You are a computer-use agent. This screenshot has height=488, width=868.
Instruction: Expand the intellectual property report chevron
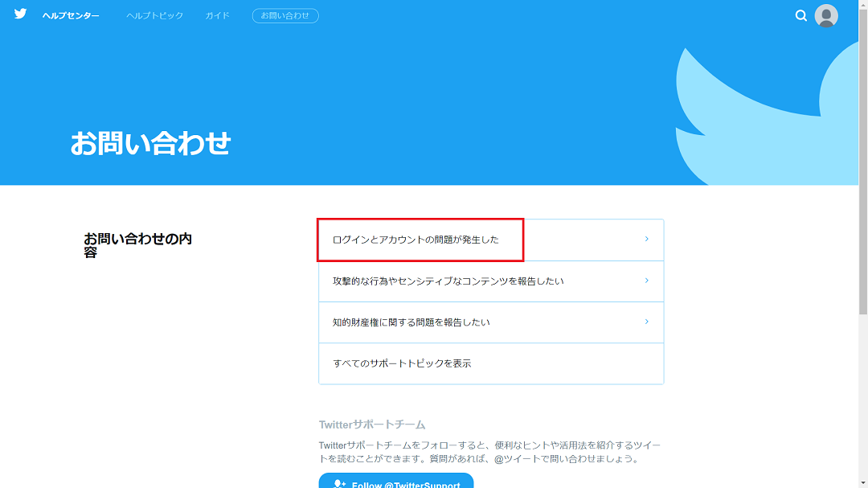646,322
